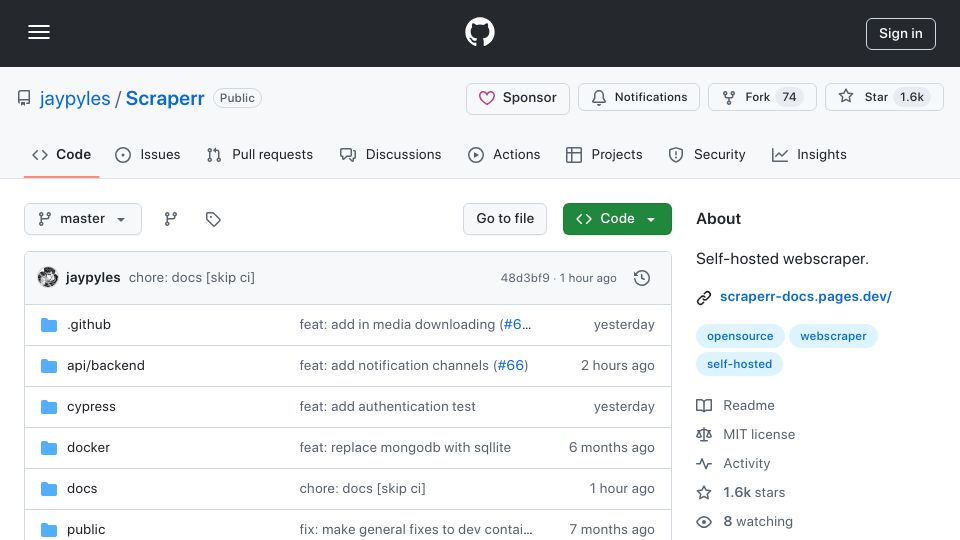Image resolution: width=960 pixels, height=540 pixels.
Task: Click the repository icon beside jaypyles
Action: tap(24, 98)
